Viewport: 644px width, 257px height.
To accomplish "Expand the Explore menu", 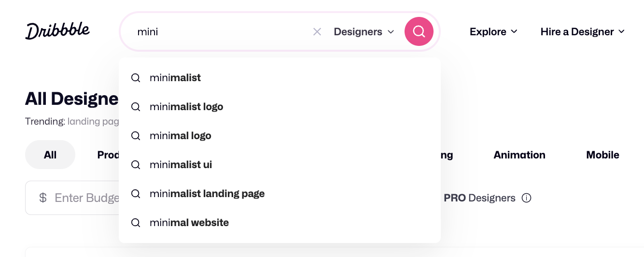I will tap(493, 32).
